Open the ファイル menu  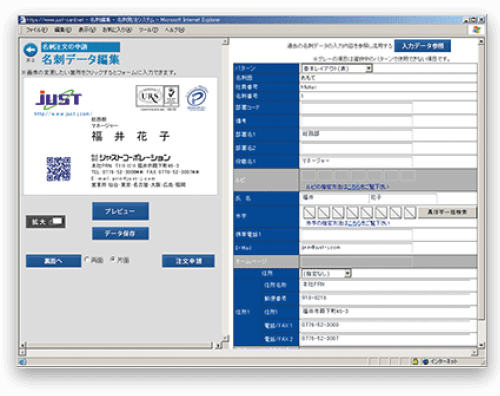coord(37,30)
